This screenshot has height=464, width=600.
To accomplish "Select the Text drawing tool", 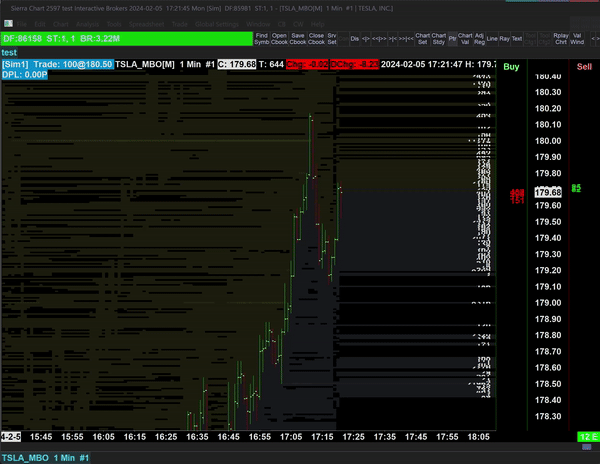I will (x=517, y=39).
